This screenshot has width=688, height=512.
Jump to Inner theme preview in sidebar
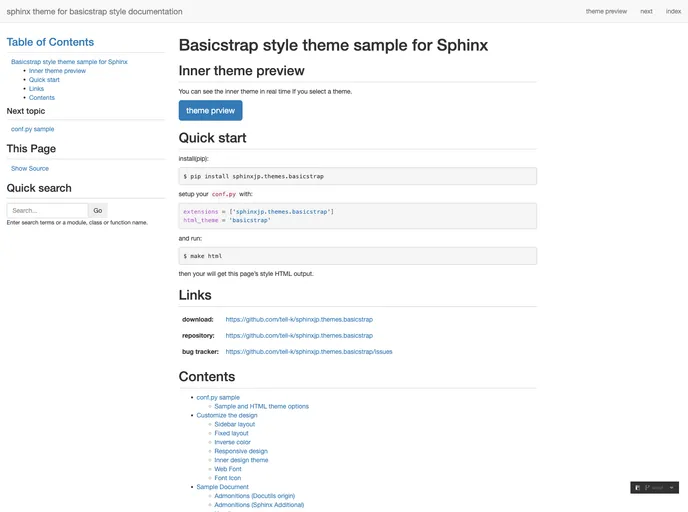(57, 71)
